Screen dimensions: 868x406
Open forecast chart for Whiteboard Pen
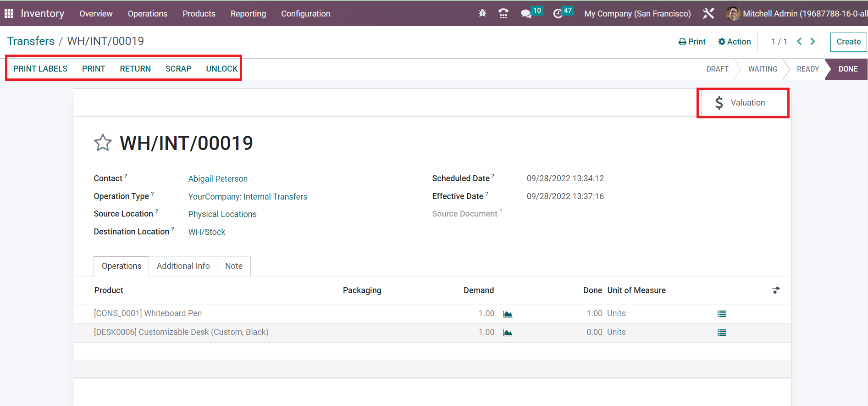pos(508,314)
